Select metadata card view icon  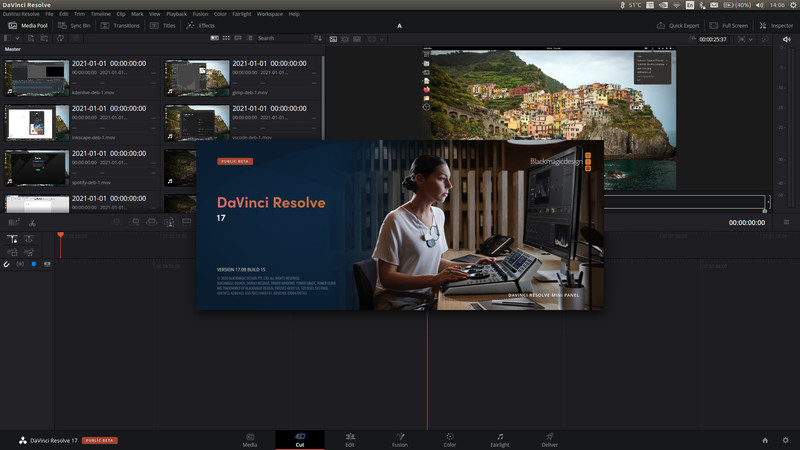pyautogui.click(x=215, y=38)
